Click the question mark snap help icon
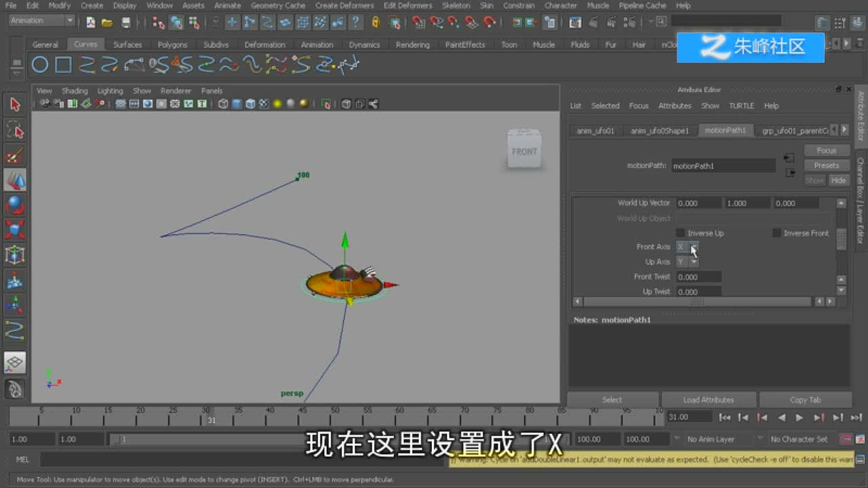Image resolution: width=868 pixels, height=488 pixels. click(355, 22)
